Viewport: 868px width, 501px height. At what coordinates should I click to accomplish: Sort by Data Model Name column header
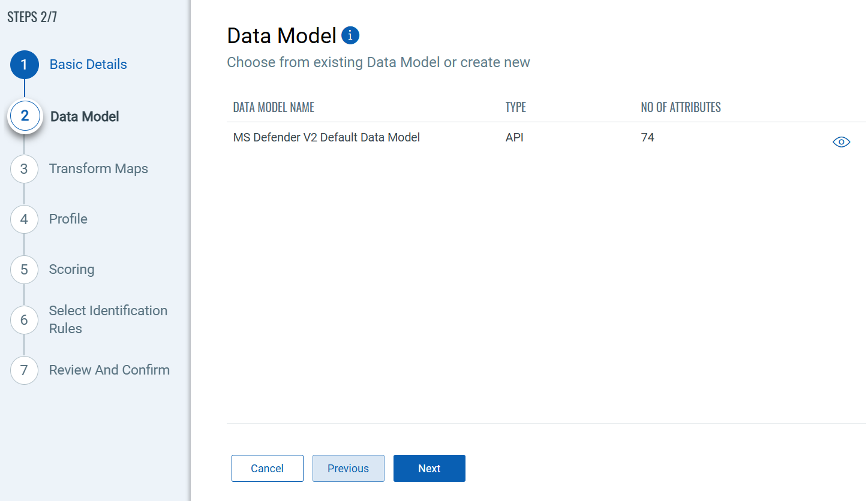tap(274, 108)
